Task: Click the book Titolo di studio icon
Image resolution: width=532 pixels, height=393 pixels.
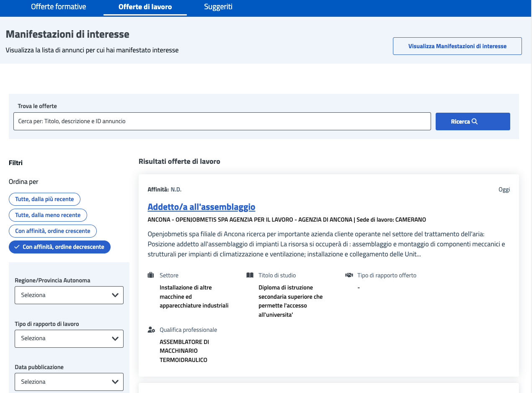Action: coord(250,275)
